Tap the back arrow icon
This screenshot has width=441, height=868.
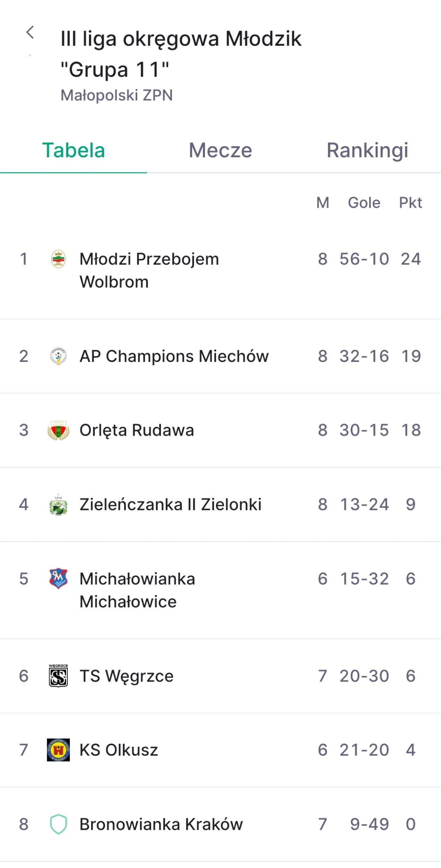click(30, 32)
